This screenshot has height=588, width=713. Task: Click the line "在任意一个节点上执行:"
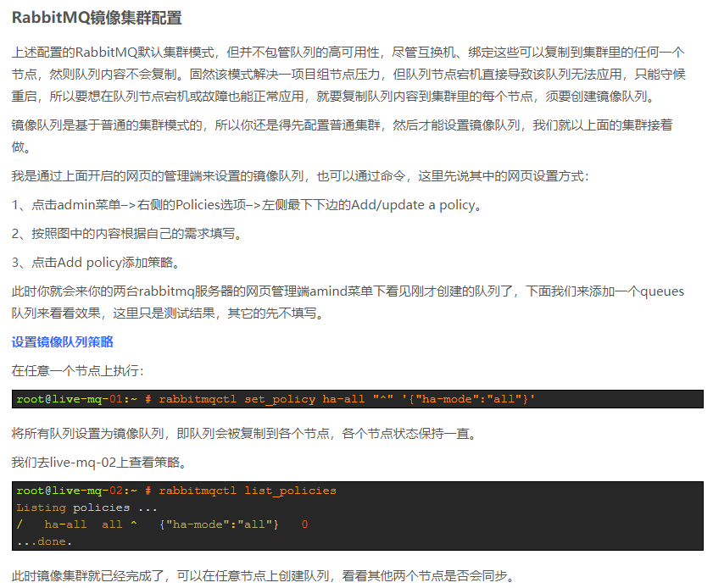click(78, 371)
